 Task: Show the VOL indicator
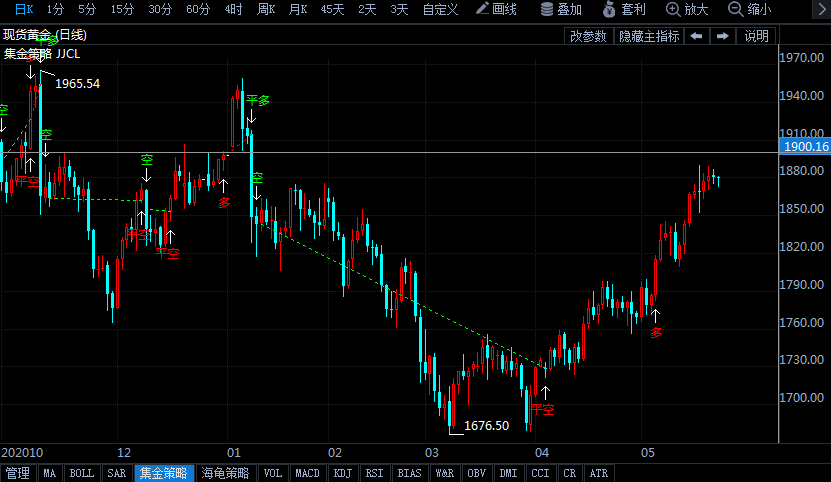(x=273, y=473)
